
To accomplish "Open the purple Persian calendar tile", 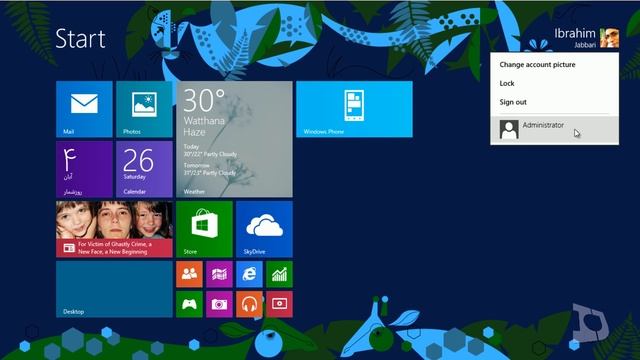I will (84, 169).
